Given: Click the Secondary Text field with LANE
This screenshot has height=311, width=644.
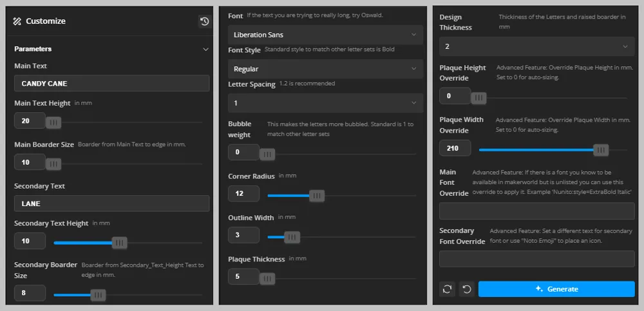Looking at the screenshot, I should pyautogui.click(x=111, y=203).
